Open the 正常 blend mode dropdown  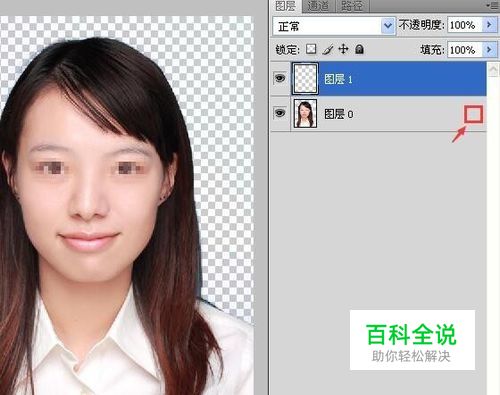click(334, 26)
